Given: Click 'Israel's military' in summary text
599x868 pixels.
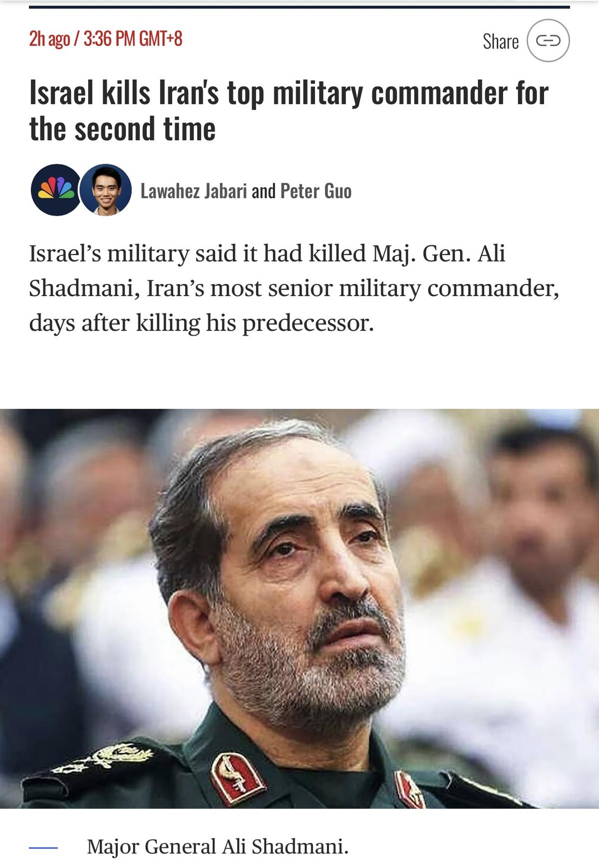Looking at the screenshot, I should (109, 254).
